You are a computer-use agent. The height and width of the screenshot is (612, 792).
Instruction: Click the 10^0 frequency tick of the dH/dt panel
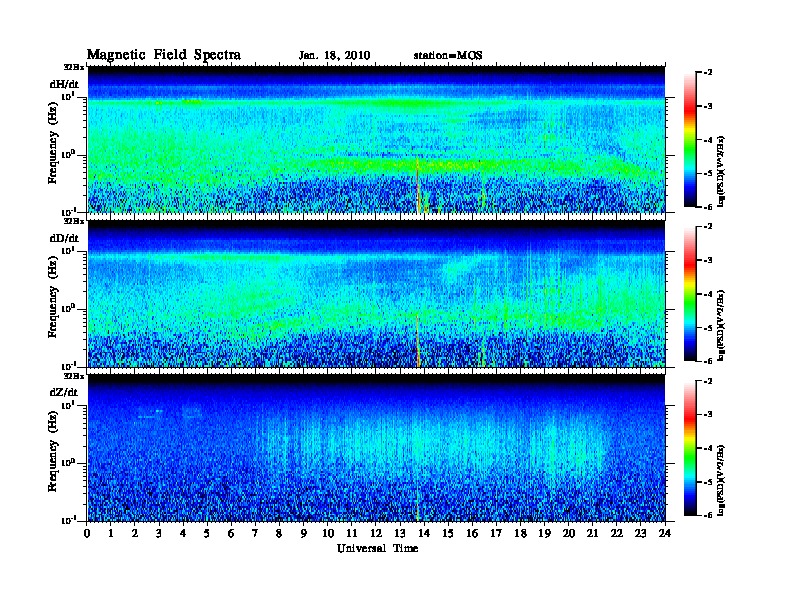pos(68,154)
